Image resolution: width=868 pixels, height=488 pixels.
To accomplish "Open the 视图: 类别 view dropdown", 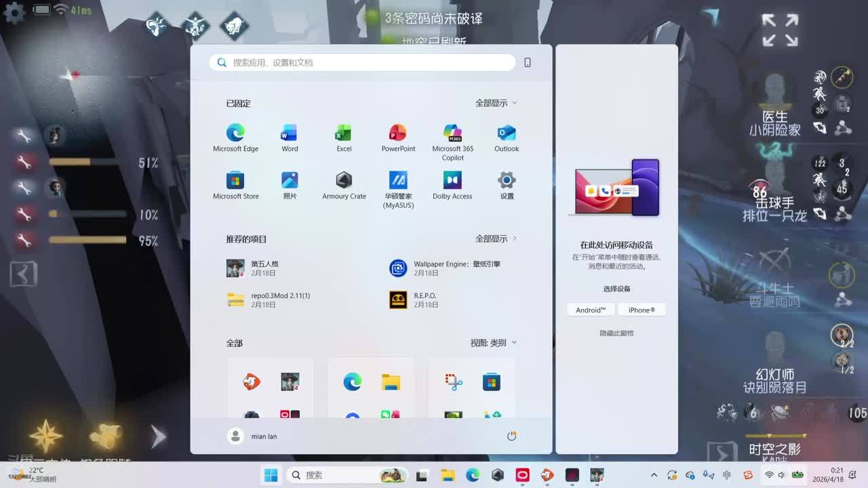I will pyautogui.click(x=493, y=343).
